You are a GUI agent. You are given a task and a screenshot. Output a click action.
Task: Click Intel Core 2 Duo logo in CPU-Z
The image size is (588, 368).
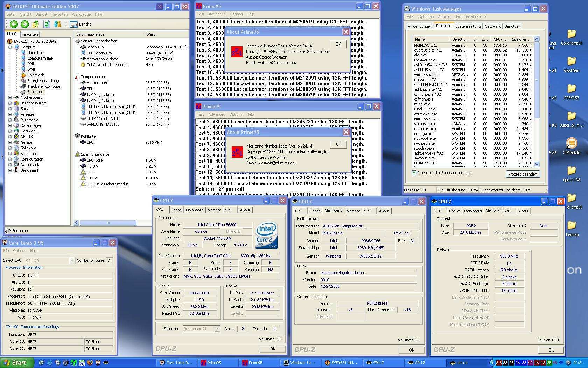267,235
